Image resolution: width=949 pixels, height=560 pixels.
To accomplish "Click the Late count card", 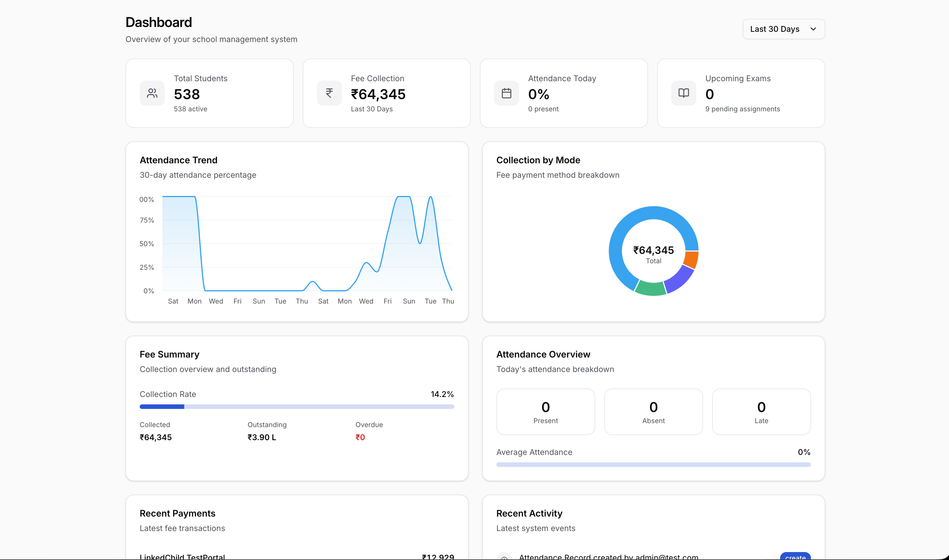I will pyautogui.click(x=761, y=412).
